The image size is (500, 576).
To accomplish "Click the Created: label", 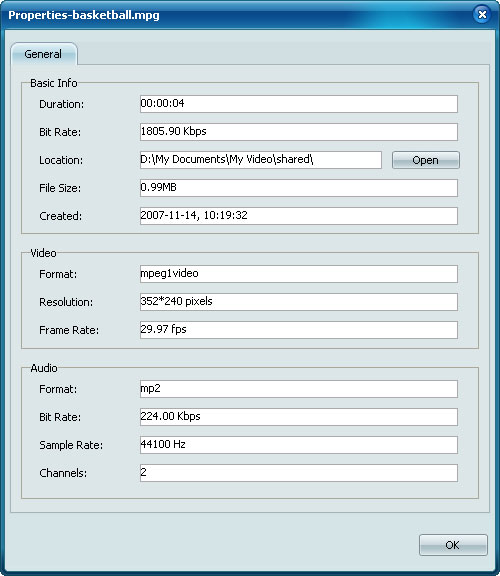I will coord(61,216).
